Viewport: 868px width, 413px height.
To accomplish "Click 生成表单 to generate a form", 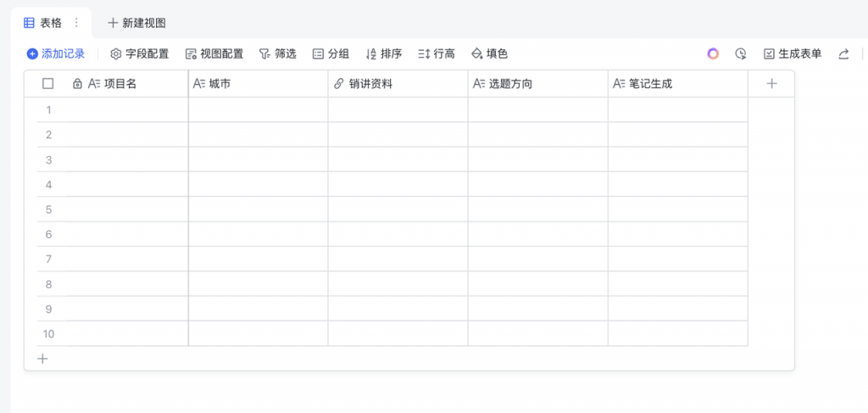I will 793,53.
